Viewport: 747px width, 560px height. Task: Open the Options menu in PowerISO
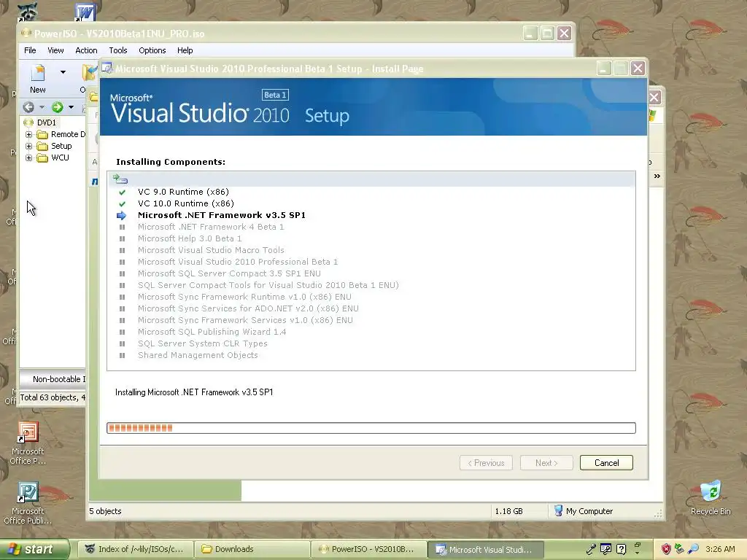pos(152,50)
